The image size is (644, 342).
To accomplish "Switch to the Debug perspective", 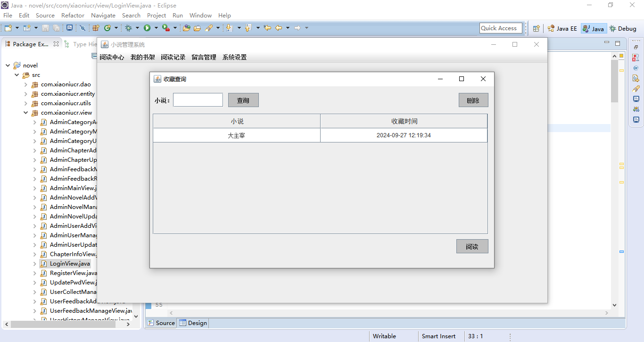I will coord(623,28).
